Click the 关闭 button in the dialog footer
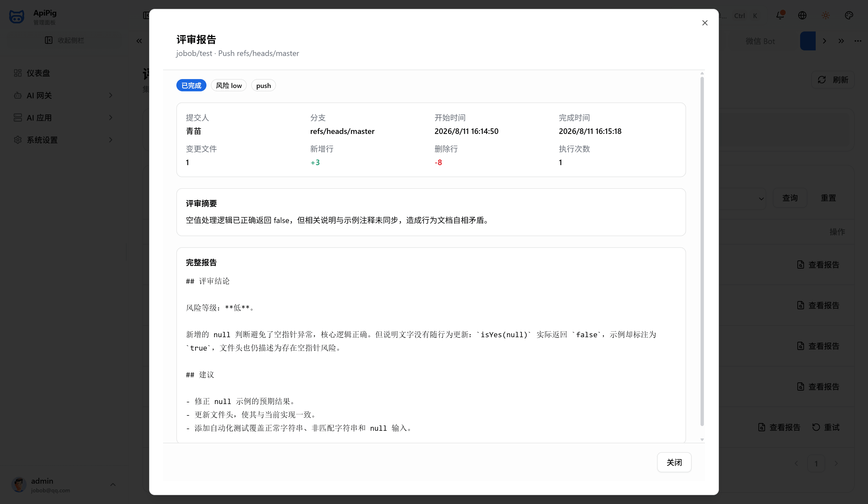 coord(674,462)
